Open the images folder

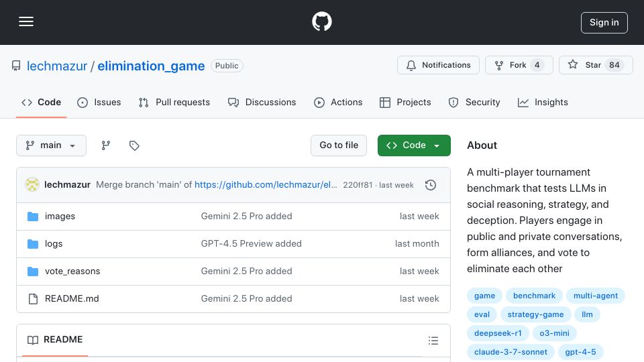[60, 217]
